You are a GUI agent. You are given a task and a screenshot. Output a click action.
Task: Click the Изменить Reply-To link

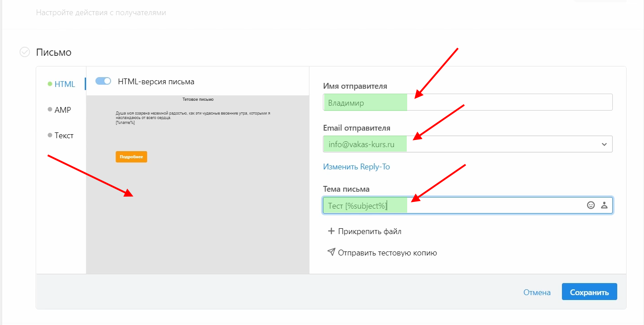coord(356,167)
